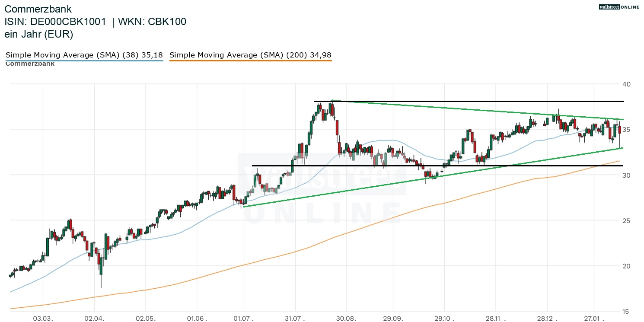Click the wallstreetONLINE logo
Viewport: 644px width, 322px height.
618,7
